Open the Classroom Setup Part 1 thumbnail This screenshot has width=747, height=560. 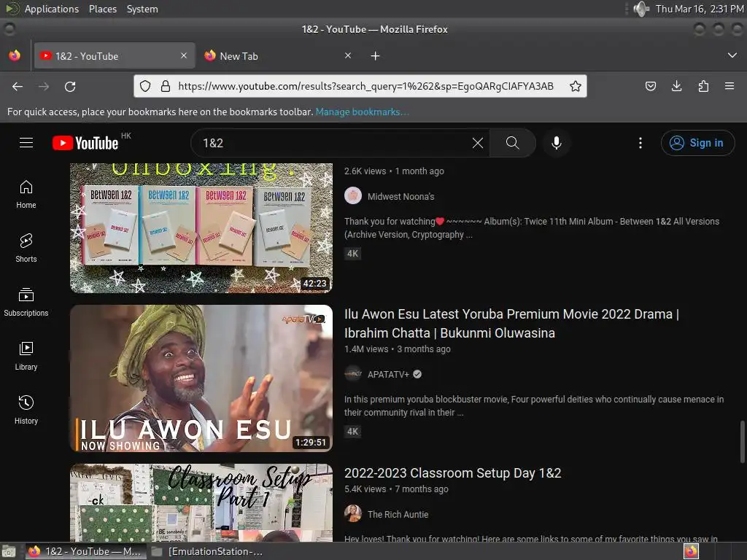(201, 503)
